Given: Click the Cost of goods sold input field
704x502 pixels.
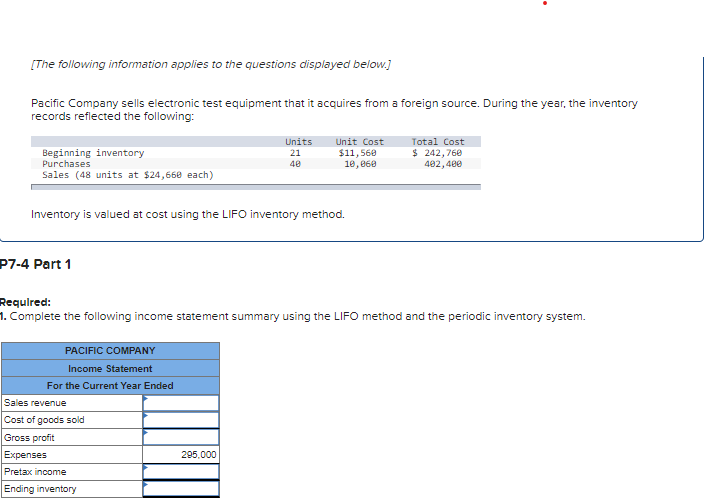Looking at the screenshot, I should tap(181, 420).
